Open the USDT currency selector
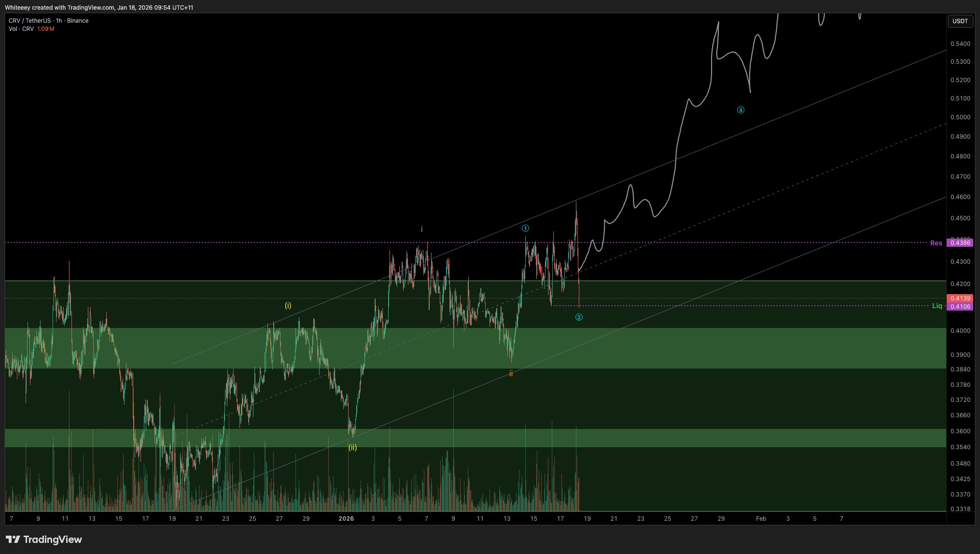 pyautogui.click(x=960, y=21)
